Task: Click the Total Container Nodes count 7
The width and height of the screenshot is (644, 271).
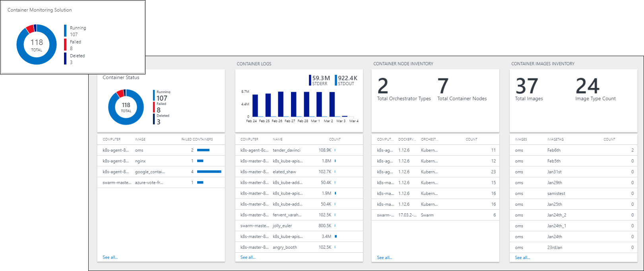Action: coord(443,86)
